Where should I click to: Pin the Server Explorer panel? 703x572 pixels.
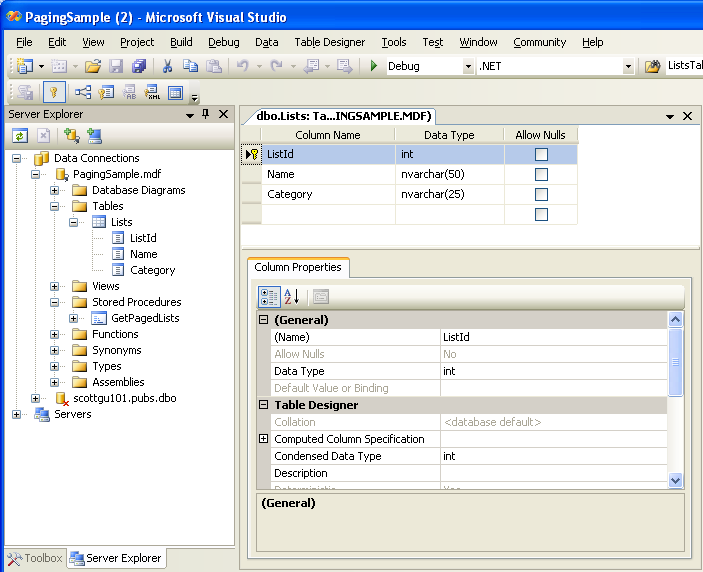point(206,114)
